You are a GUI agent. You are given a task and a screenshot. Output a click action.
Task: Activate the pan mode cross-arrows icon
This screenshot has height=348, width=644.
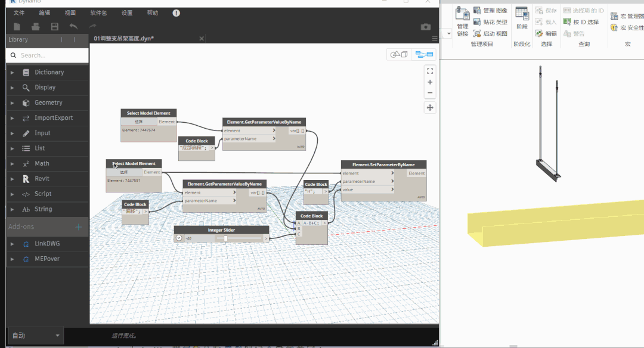(x=430, y=107)
